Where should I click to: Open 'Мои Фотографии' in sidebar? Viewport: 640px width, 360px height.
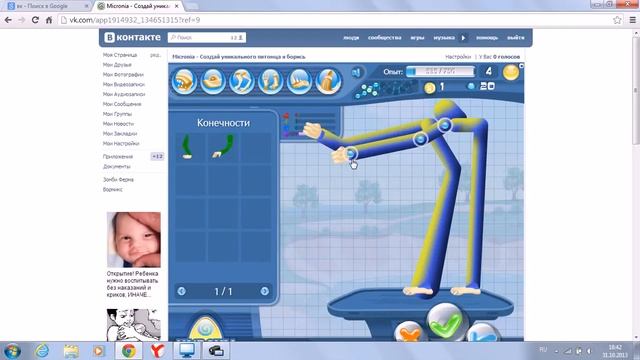[123, 75]
